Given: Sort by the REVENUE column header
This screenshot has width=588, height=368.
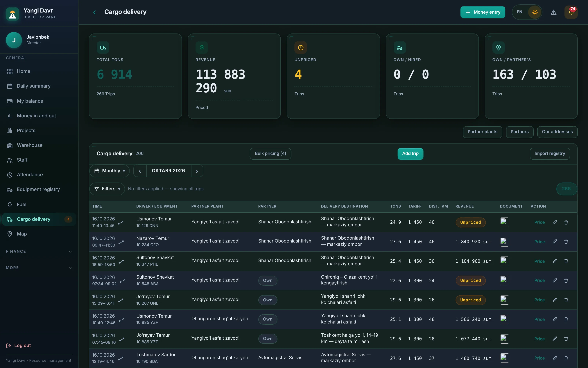Looking at the screenshot, I should click(465, 206).
